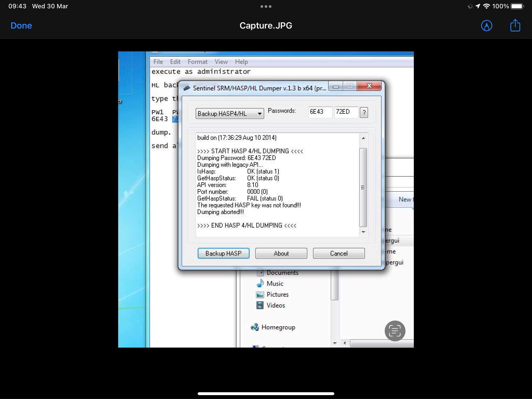Click the Cancel button in dumper

point(338,253)
